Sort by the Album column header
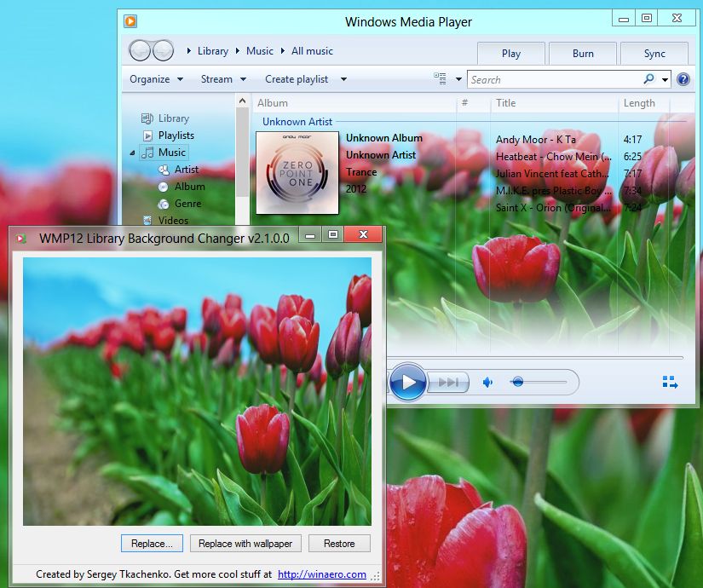The width and height of the screenshot is (703, 588). (354, 103)
